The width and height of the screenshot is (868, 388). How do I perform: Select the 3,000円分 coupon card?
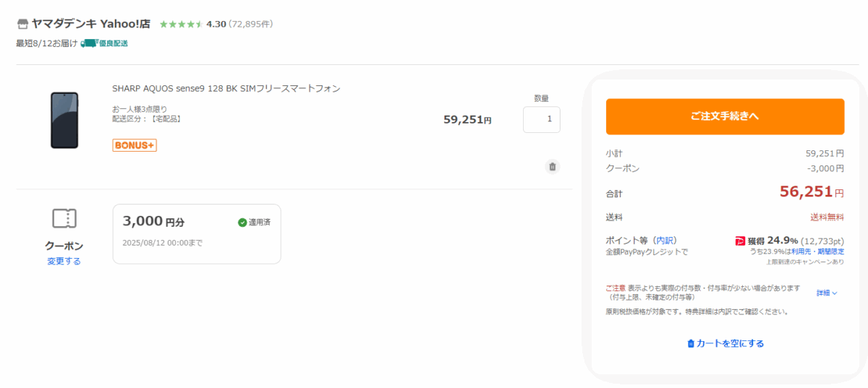point(197,234)
